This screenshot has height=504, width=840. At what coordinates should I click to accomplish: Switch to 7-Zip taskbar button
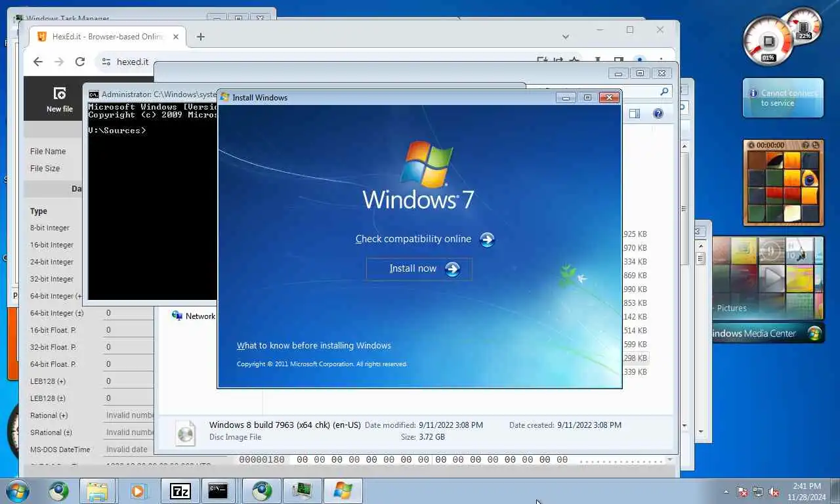click(x=180, y=491)
